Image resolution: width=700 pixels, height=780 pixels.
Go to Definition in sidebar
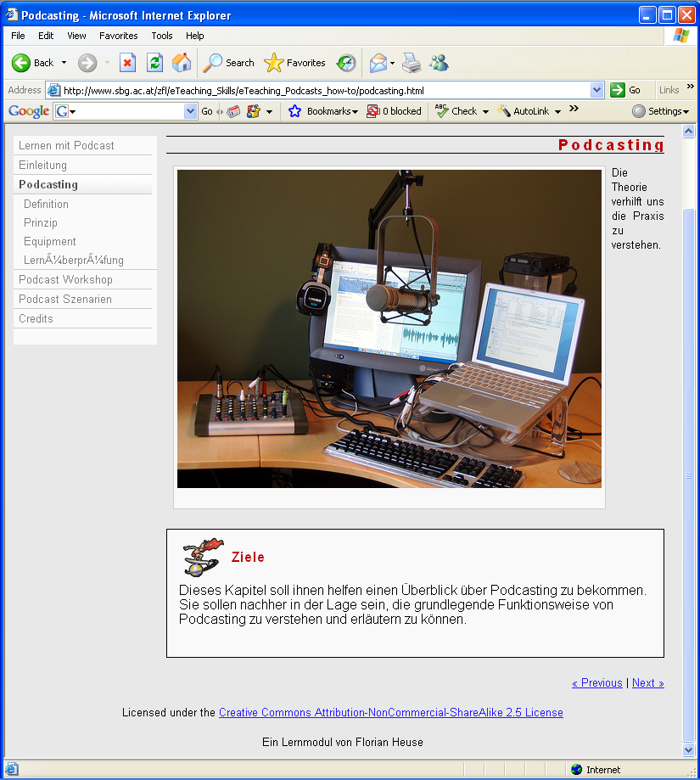click(46, 204)
